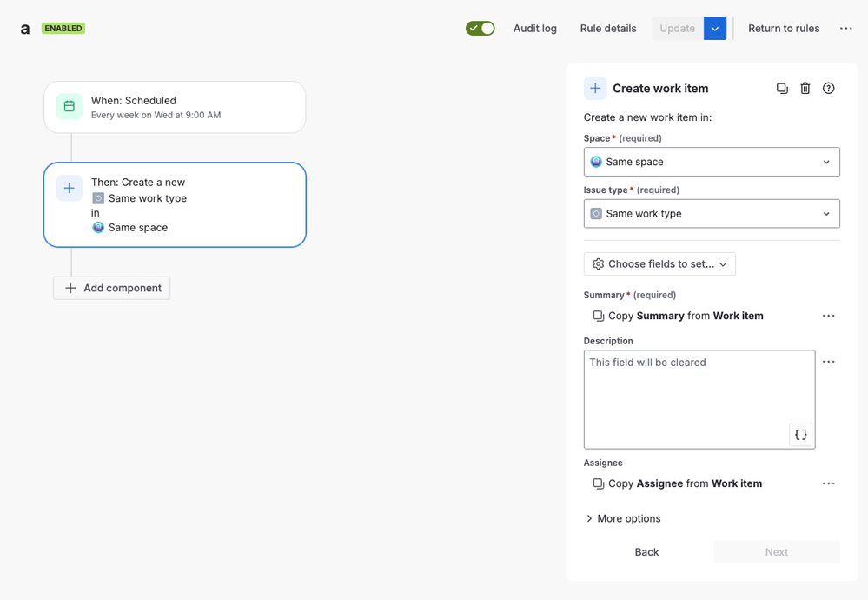
Task: Click Add component button
Action: tap(112, 288)
